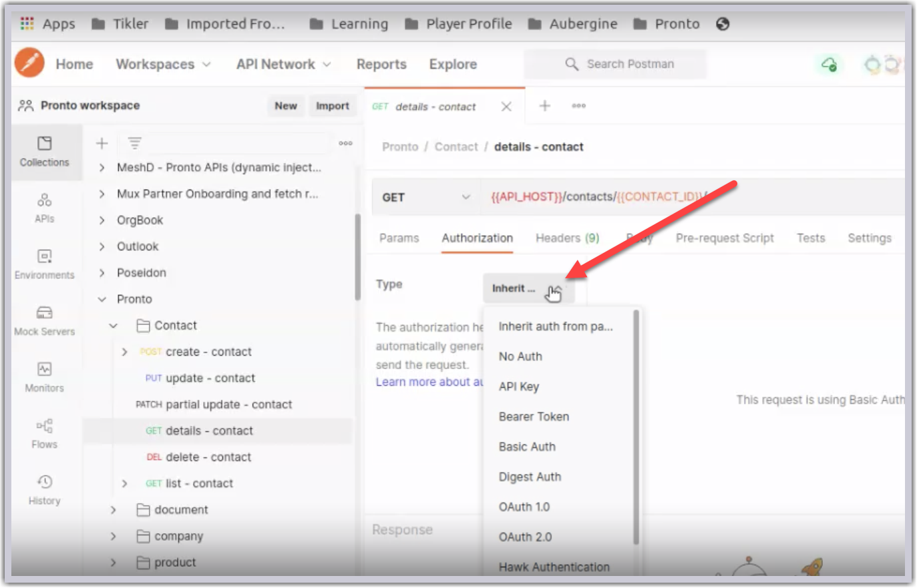Image resolution: width=917 pixels, height=588 pixels.
Task: Expand the list - contact request
Action: [125, 483]
